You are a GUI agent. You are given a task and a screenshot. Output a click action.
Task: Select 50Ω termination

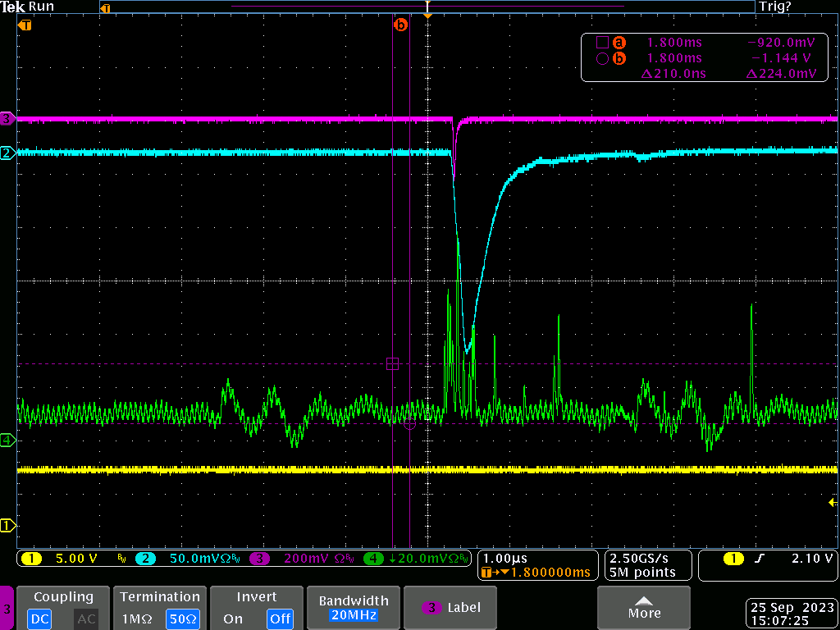tap(181, 619)
